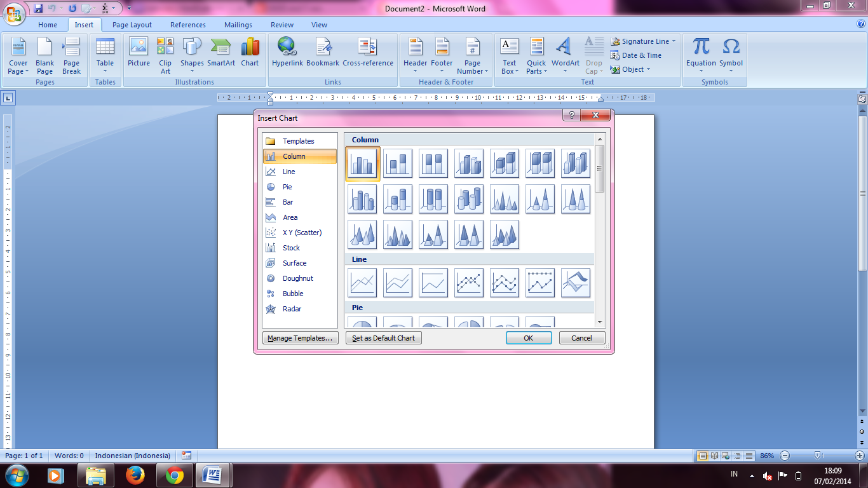Open the Symbol gallery
868x488 pixels.
point(731,56)
